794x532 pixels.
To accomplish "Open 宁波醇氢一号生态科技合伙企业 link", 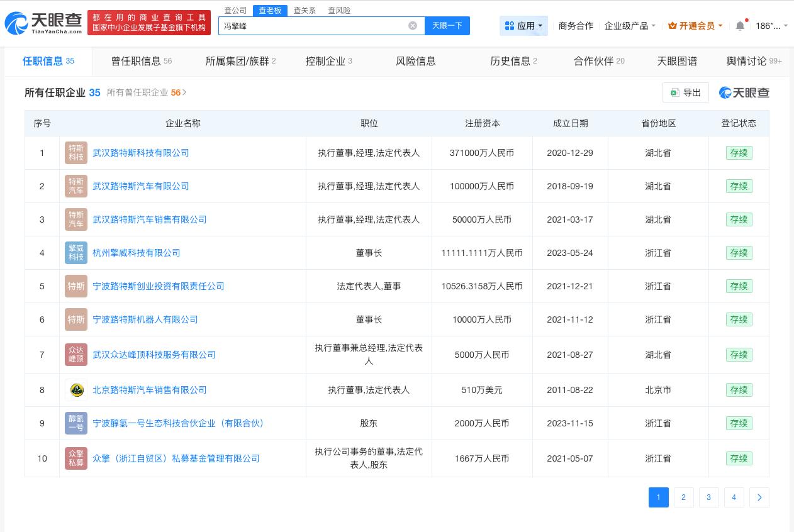I will coord(179,423).
